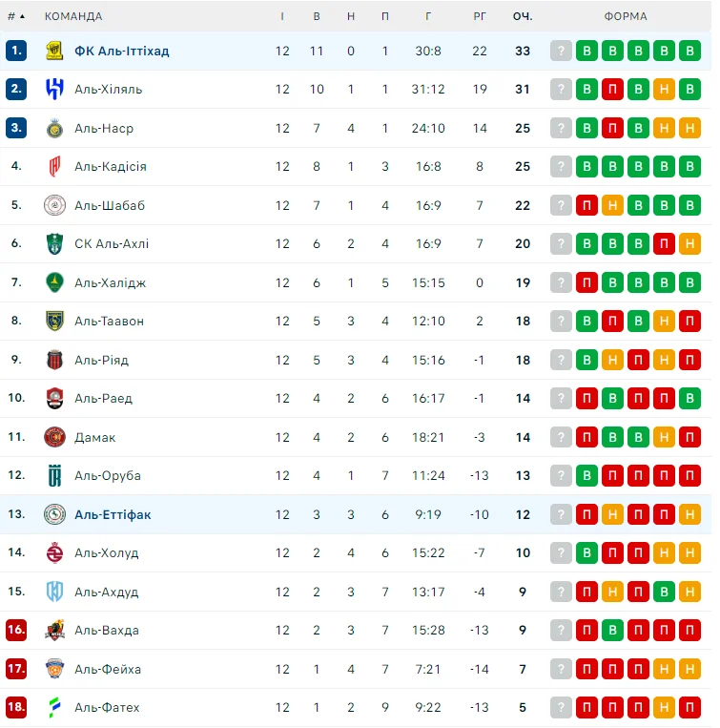Viewport: 720px width, 728px height.
Task: Click the rank 18 relegation badge
Action: [x=16, y=707]
